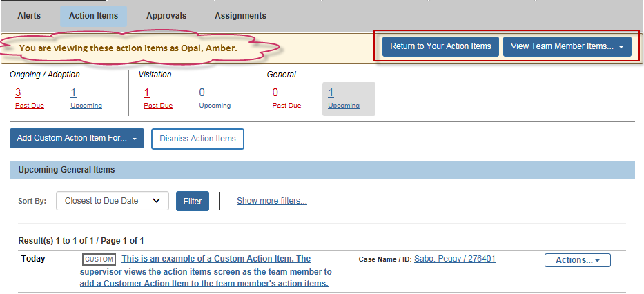
Task: Click the CUSTOM badge on the action item
Action: pyautogui.click(x=99, y=259)
